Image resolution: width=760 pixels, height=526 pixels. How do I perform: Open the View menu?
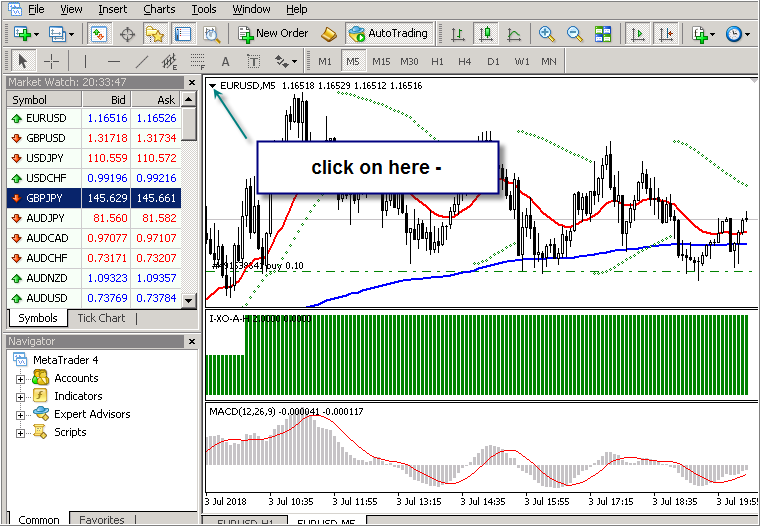click(x=71, y=9)
